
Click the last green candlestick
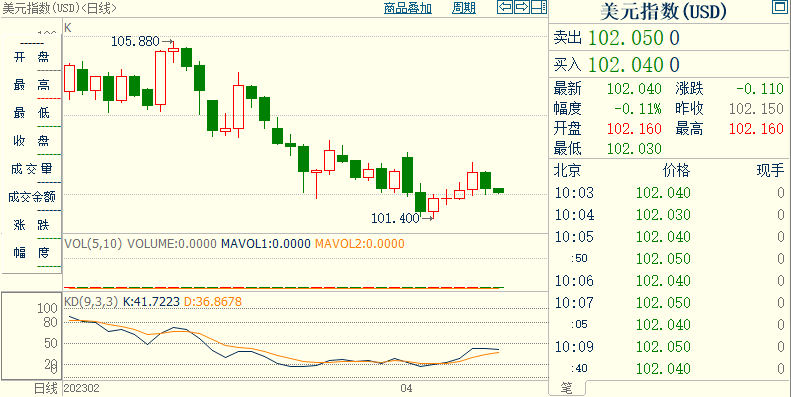point(498,190)
